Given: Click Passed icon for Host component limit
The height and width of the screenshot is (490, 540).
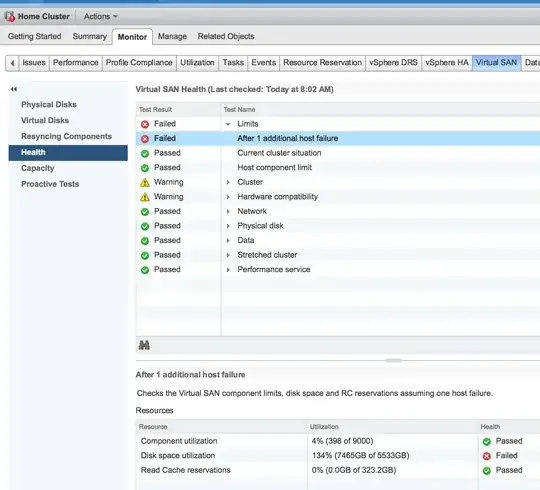Looking at the screenshot, I should pyautogui.click(x=145, y=168).
